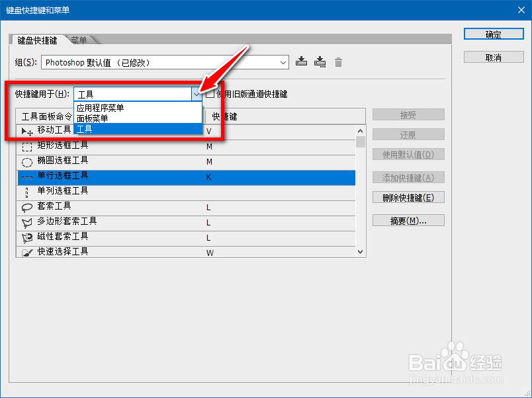Click empty shortcut cell of 单列选框工具
The image size is (532, 398).
(280, 192)
